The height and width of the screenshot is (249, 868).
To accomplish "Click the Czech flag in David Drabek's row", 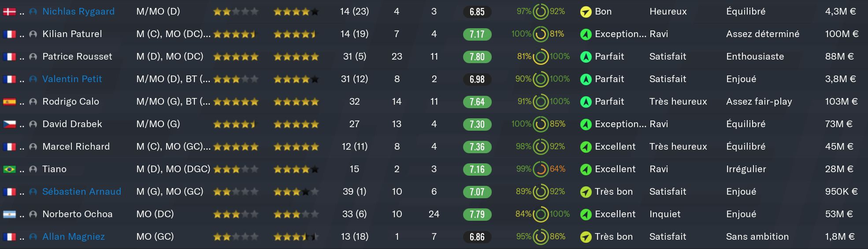I will (x=9, y=124).
